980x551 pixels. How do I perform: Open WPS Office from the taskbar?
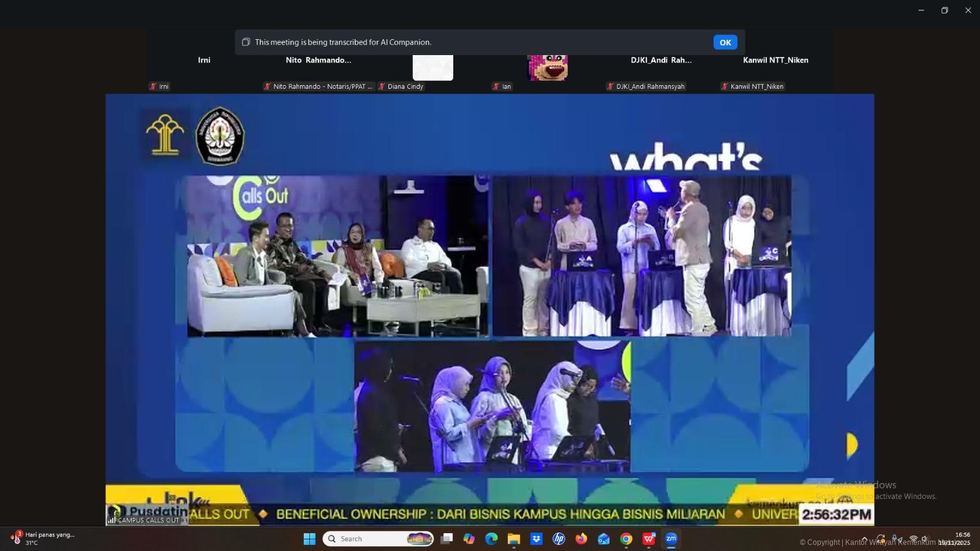[649, 539]
